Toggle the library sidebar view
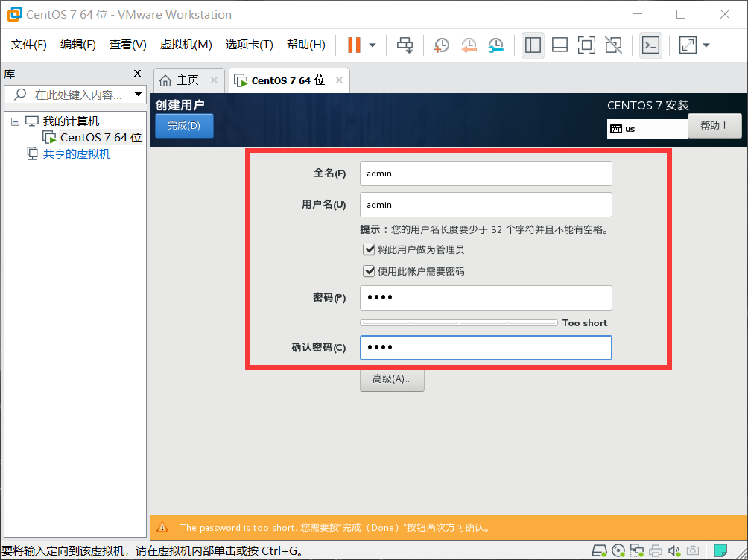This screenshot has width=748, height=560. coord(533,45)
